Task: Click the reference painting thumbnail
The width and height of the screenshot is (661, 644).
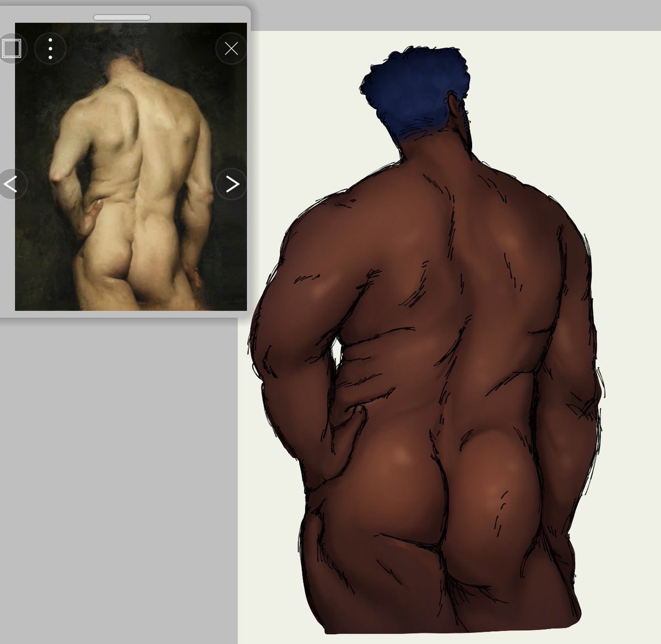Action: tap(131, 166)
